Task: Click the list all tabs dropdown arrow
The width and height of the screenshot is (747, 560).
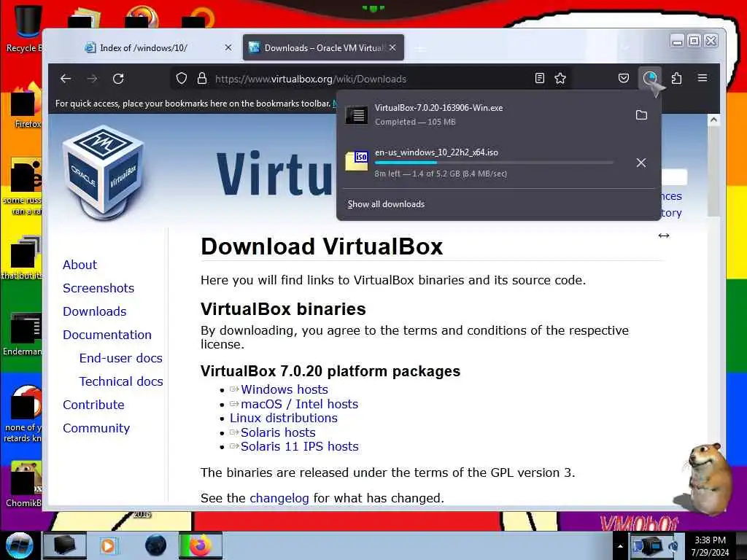Action: coord(625,47)
